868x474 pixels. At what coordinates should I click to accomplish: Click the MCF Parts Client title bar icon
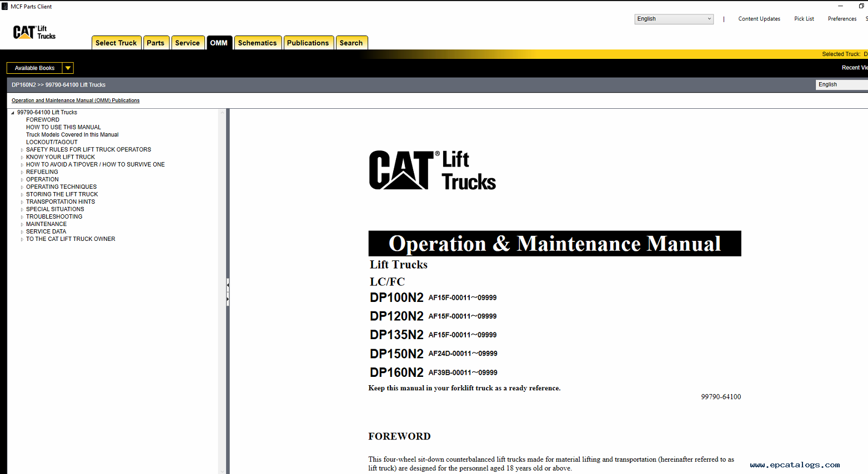5,7
